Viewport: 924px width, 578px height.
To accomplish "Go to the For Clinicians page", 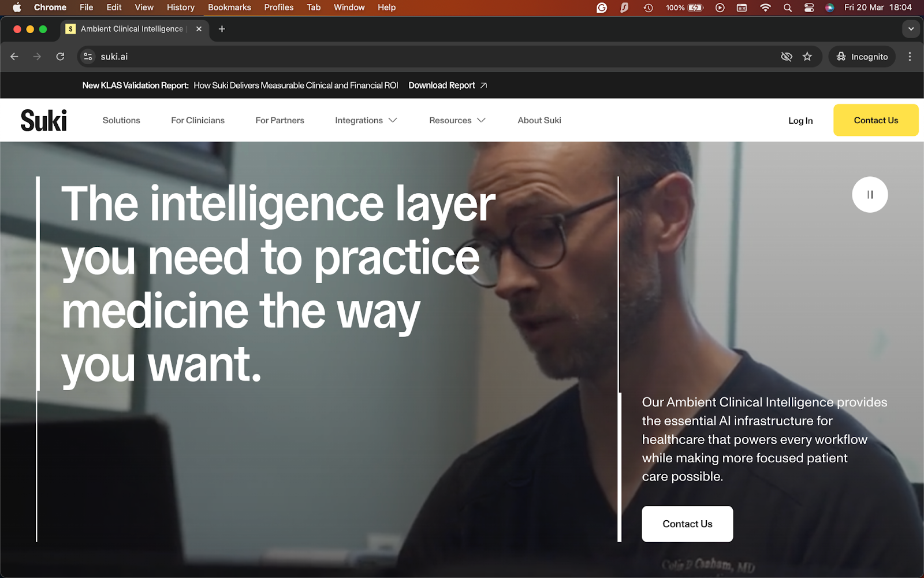I will point(198,120).
